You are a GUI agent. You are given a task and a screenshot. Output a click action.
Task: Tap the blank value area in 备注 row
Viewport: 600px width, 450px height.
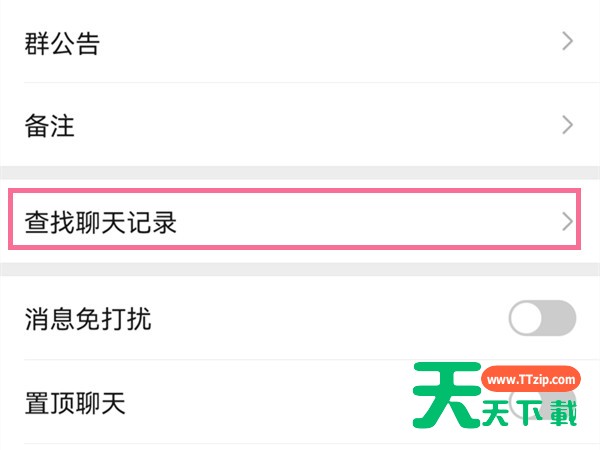(318, 125)
